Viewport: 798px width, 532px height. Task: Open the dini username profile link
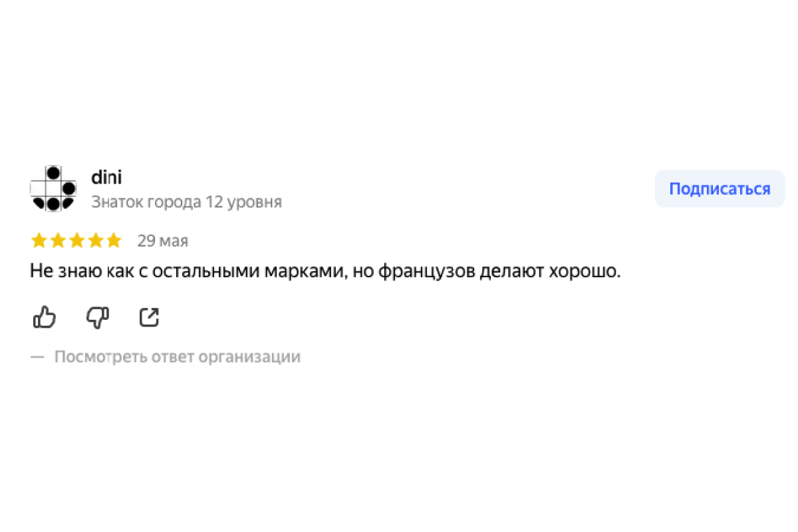pos(106,178)
